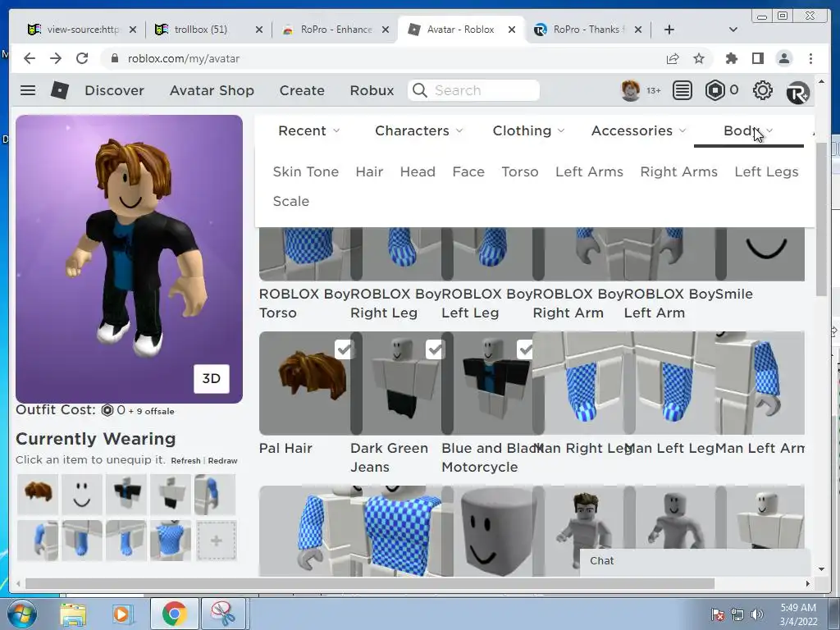840x630 pixels.
Task: Open the Discover page link
Action: pyautogui.click(x=115, y=90)
